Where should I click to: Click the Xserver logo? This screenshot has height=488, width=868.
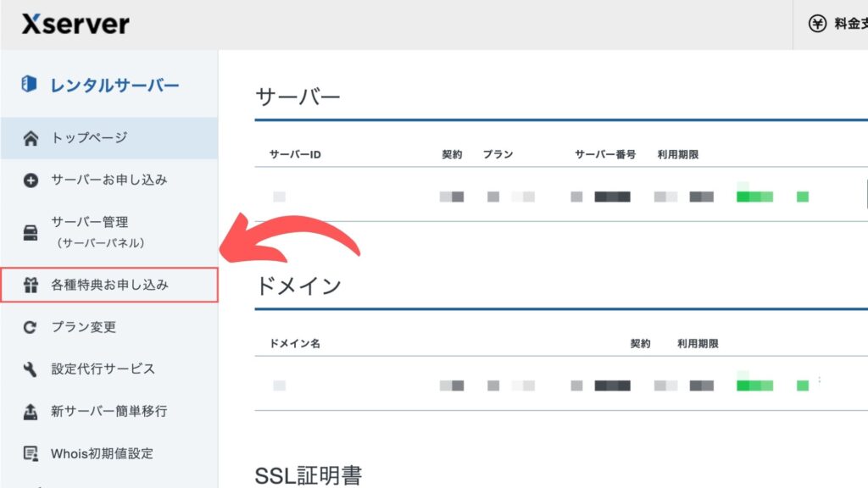click(x=75, y=24)
